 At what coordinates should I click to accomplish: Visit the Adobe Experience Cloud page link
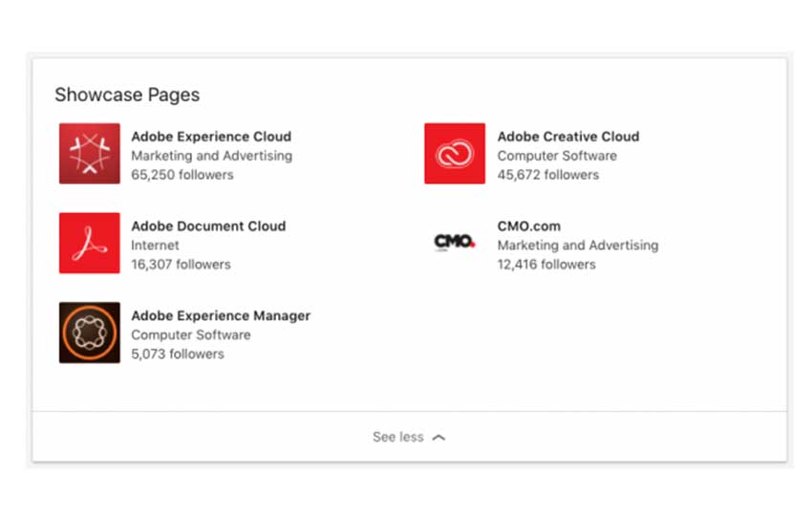[x=211, y=137]
